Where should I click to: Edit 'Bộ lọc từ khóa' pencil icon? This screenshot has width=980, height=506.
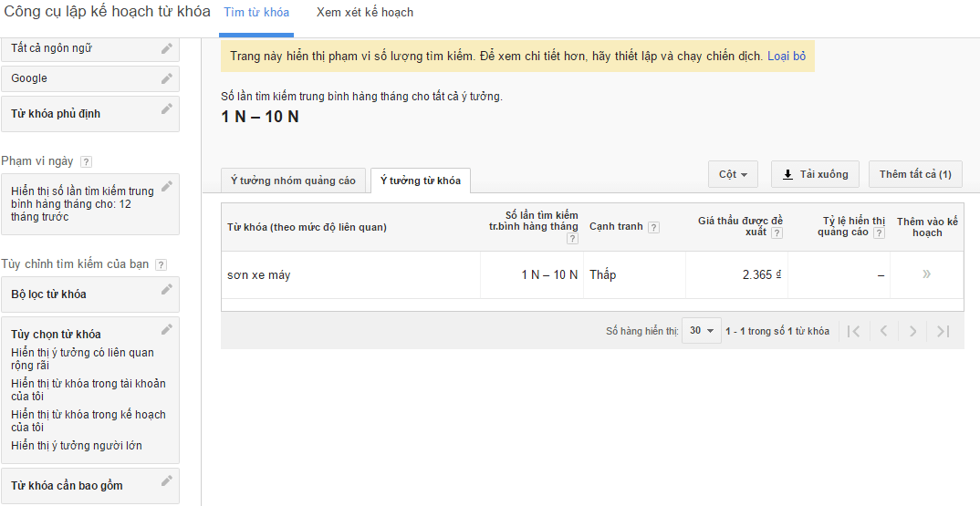point(166,289)
